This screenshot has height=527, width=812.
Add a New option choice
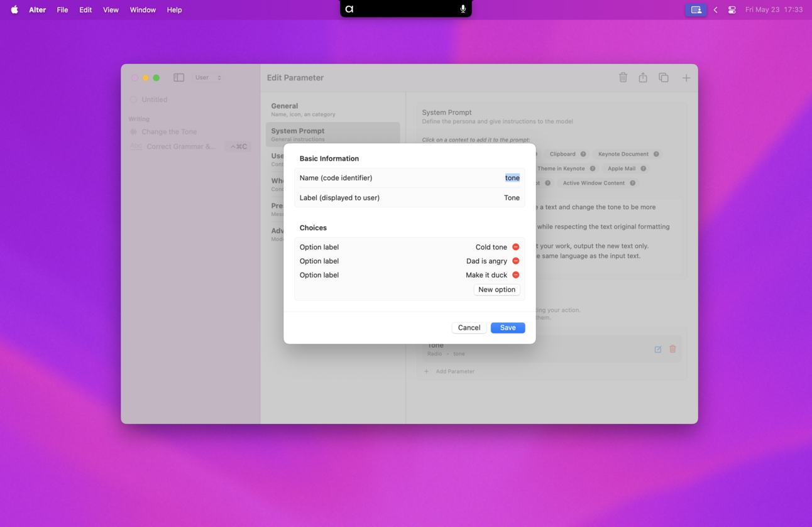point(497,290)
